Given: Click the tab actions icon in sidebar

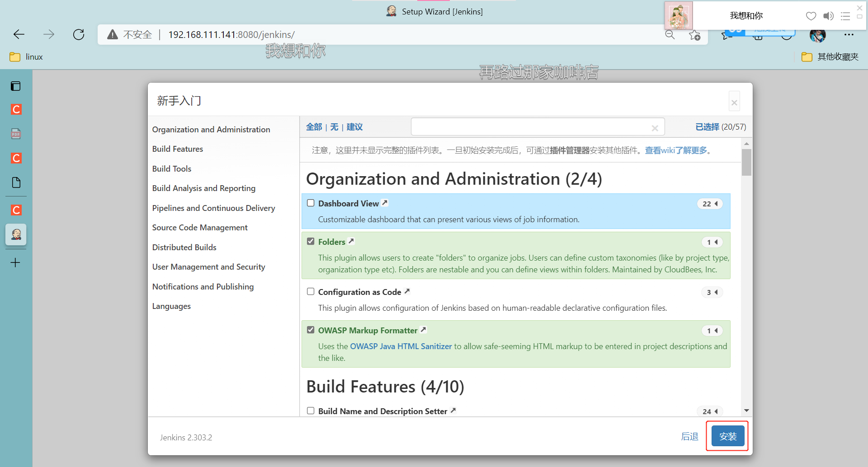Looking at the screenshot, I should click(x=16, y=86).
